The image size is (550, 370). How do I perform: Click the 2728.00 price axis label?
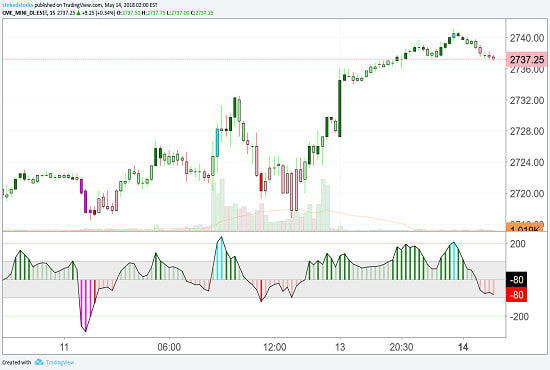[x=527, y=131]
